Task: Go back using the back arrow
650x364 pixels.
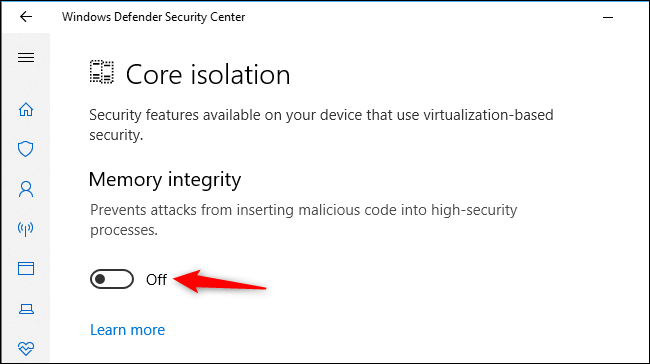Action: click(26, 17)
